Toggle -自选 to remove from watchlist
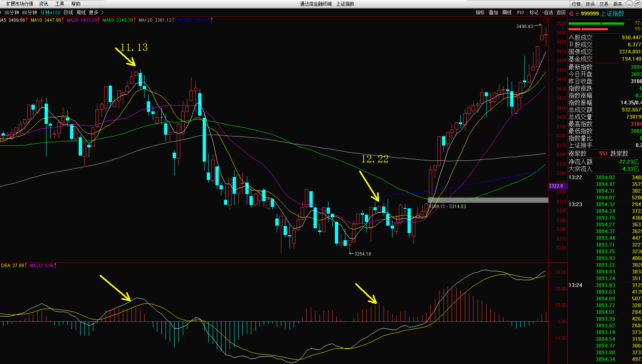Image resolution: width=642 pixels, height=364 pixels. [x=547, y=12]
